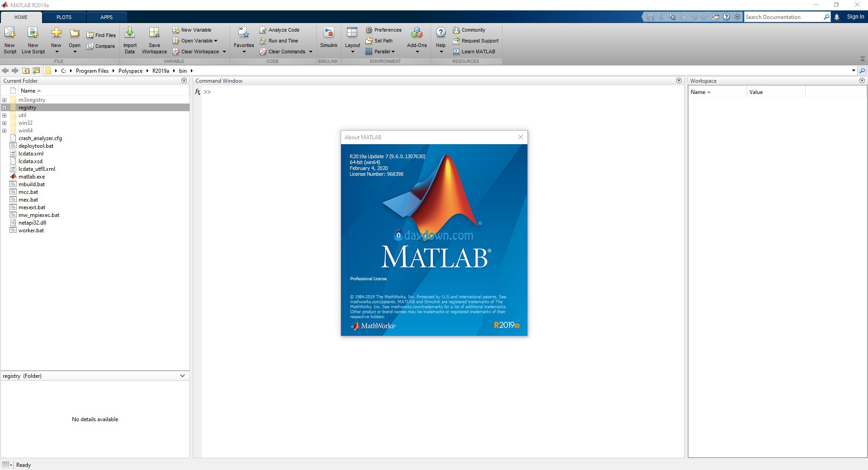Click Set Path

(379, 41)
